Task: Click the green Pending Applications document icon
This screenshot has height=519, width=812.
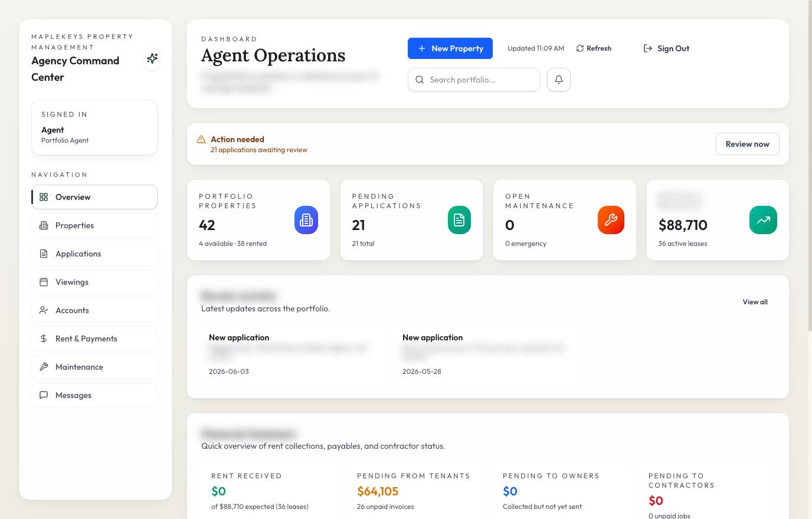Action: 459,220
